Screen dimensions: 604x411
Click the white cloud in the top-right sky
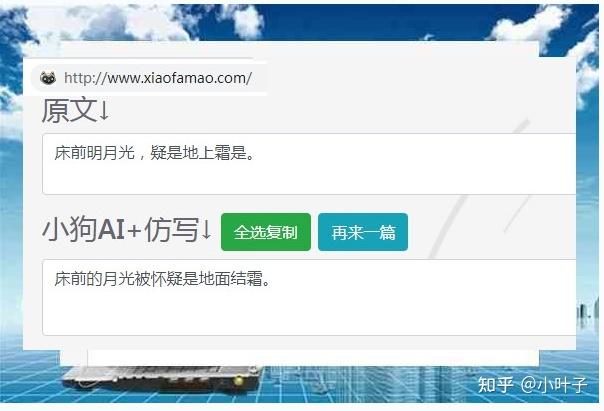530,24
